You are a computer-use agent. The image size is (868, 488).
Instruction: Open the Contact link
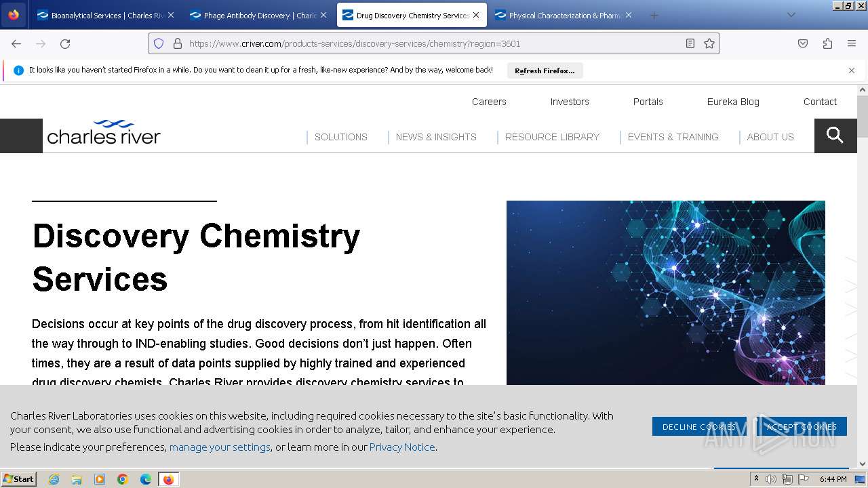click(820, 102)
